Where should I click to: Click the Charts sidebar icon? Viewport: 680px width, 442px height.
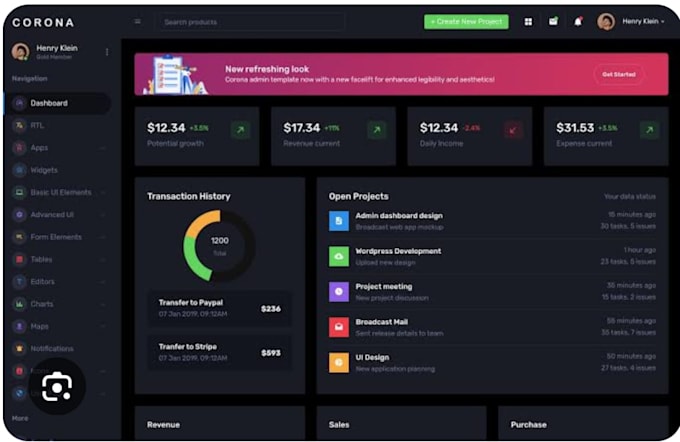[x=19, y=304]
